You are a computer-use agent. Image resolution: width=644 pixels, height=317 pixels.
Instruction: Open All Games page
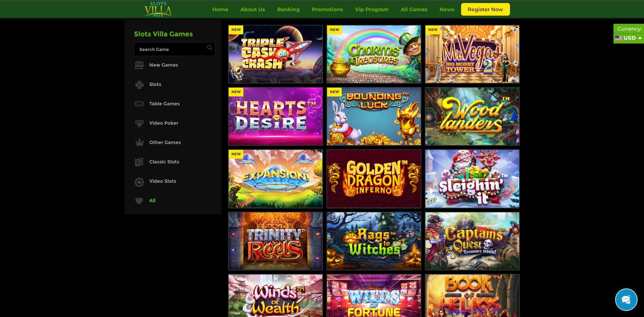click(414, 10)
